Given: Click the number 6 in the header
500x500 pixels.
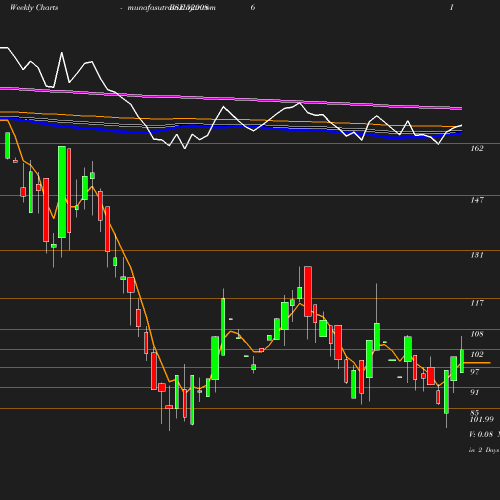Looking at the screenshot, I should [x=253, y=7].
